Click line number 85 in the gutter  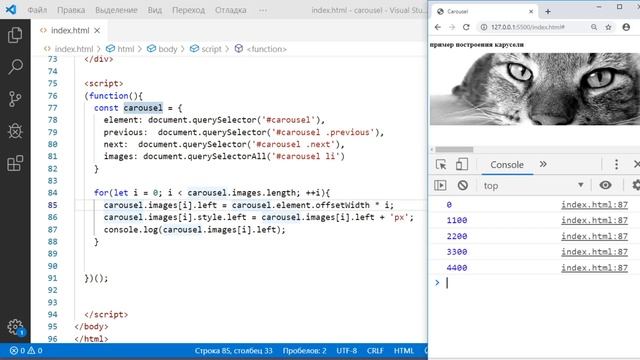[52, 205]
